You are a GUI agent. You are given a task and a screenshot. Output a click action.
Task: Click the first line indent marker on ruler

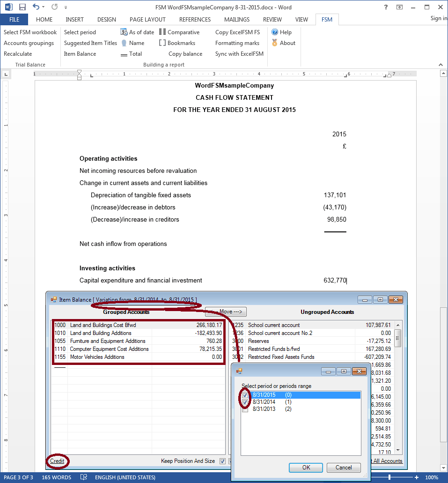coord(80,72)
